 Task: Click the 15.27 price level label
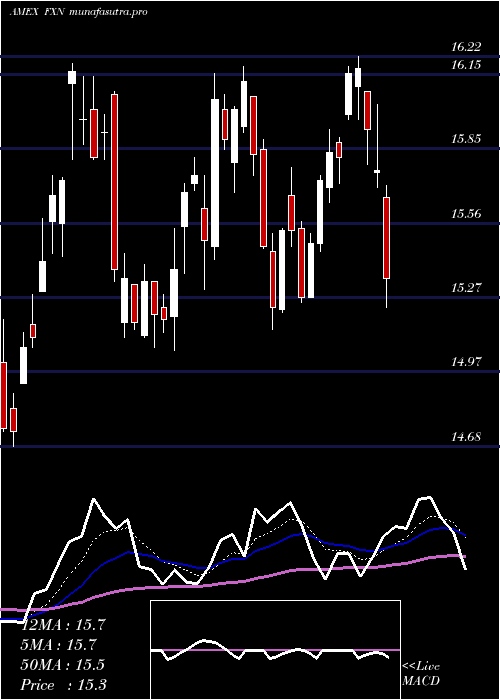(466, 288)
